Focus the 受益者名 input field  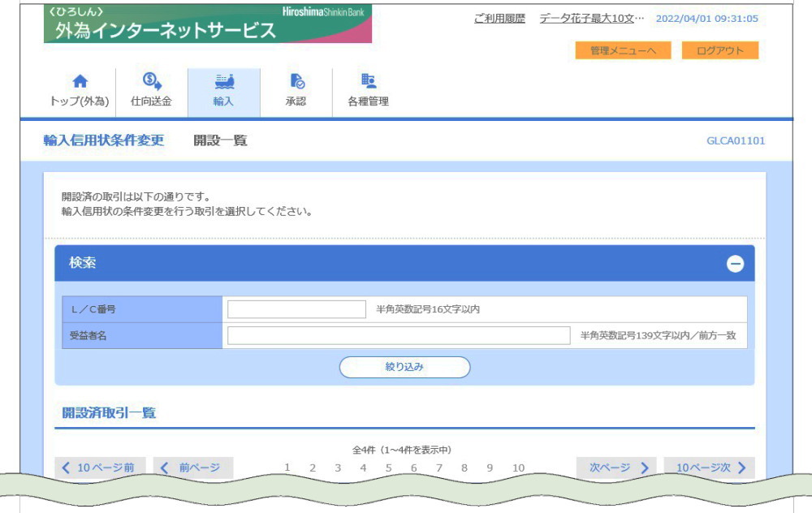[399, 336]
